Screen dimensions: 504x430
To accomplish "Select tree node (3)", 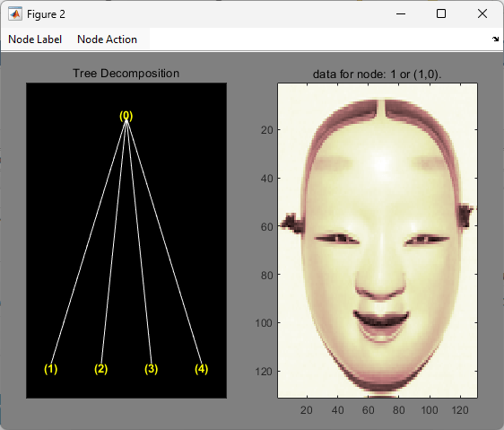I will (151, 369).
